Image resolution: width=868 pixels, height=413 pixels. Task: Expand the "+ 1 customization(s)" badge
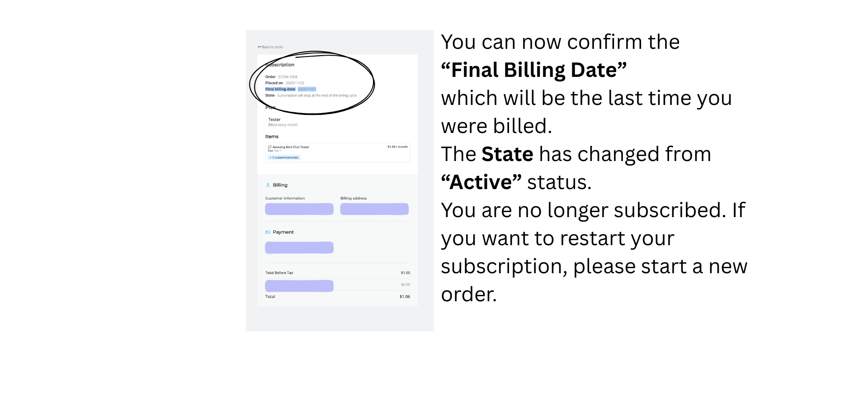(x=284, y=158)
